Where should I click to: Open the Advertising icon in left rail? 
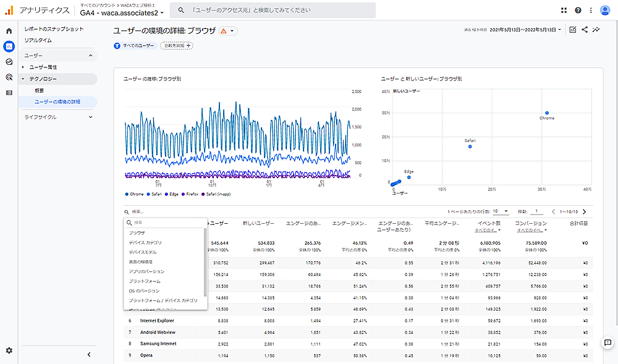pos(9,77)
